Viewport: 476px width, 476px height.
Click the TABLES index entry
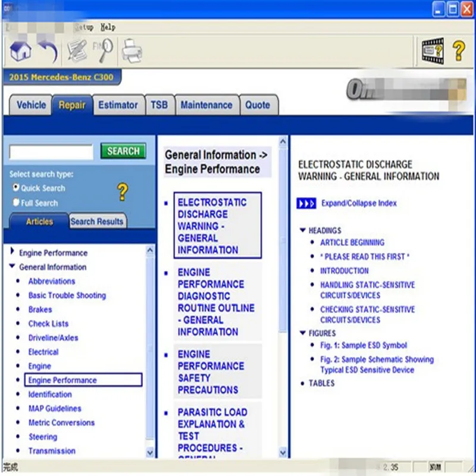click(321, 383)
